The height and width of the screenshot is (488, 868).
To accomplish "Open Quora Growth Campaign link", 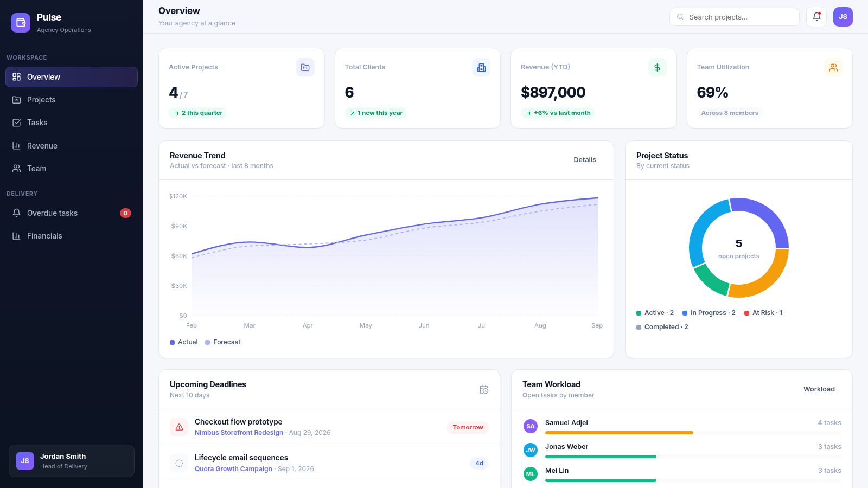I will point(233,469).
